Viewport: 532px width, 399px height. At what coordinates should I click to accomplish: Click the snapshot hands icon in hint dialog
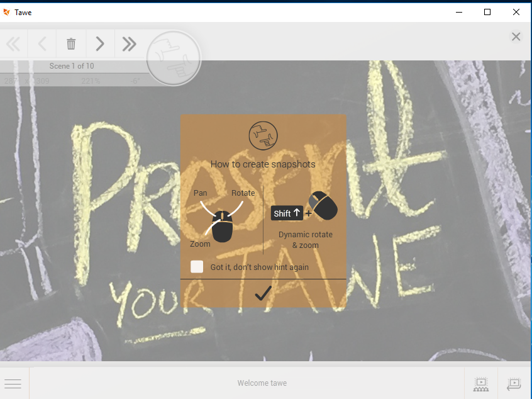pos(263,135)
